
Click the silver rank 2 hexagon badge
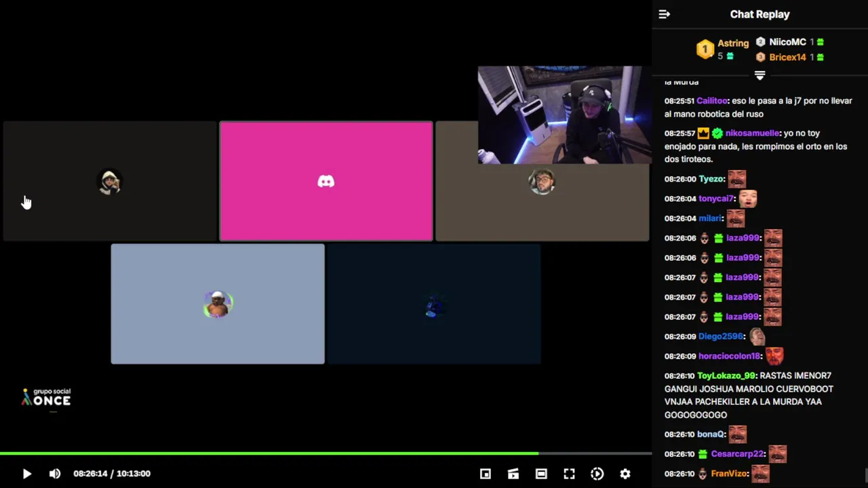pos(761,42)
